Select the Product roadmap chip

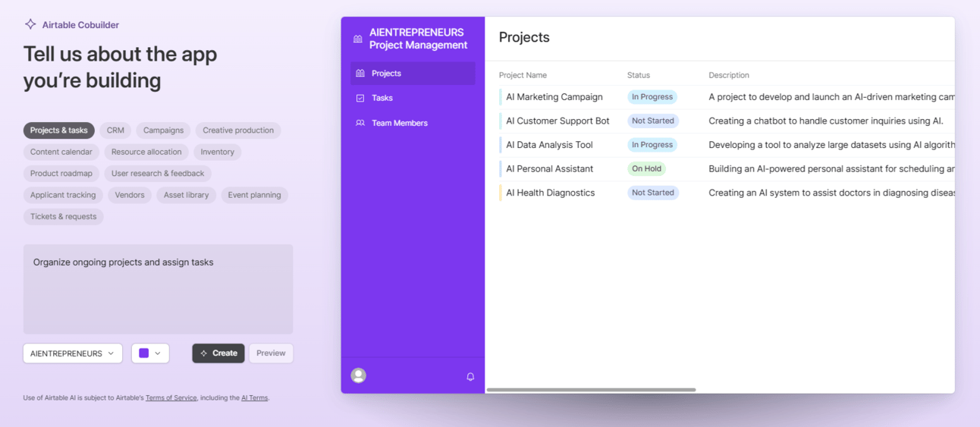tap(61, 174)
